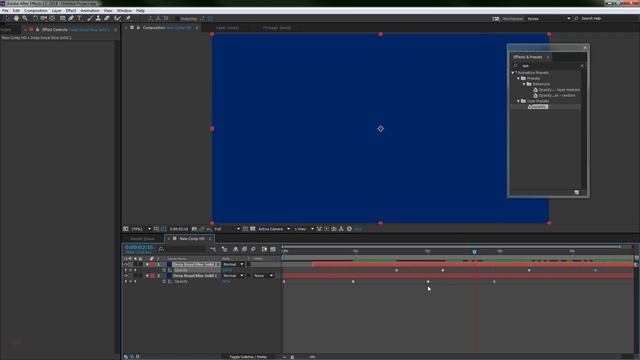Toggle Opacity stopwatch for Solid 2

coord(164,270)
